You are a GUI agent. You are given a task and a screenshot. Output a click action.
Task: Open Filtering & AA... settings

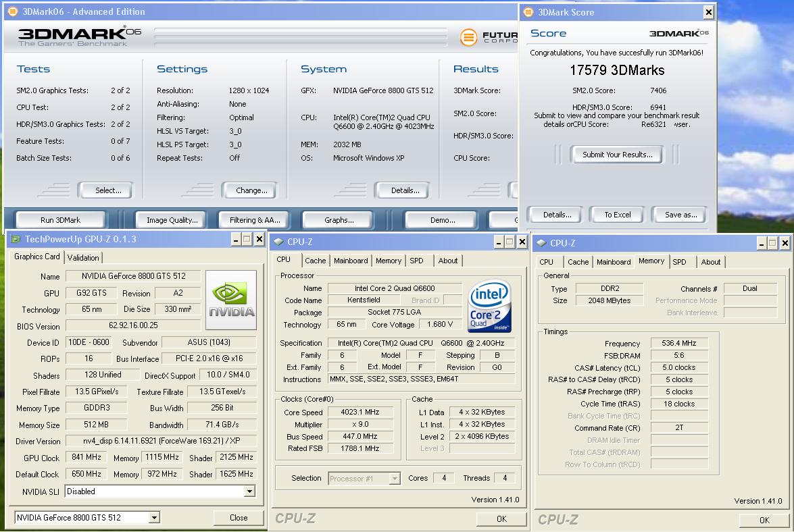pyautogui.click(x=254, y=220)
